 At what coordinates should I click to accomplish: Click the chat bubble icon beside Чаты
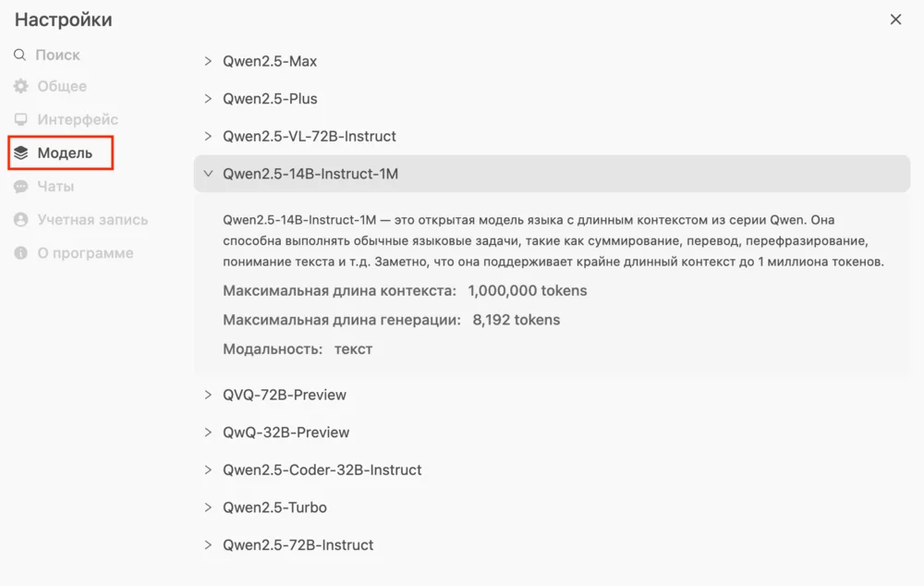point(21,187)
